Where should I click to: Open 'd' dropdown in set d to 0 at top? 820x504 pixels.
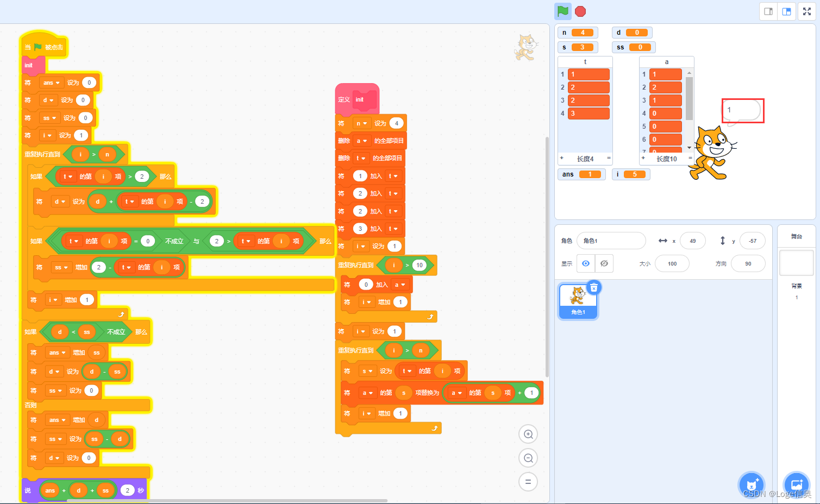coord(48,100)
